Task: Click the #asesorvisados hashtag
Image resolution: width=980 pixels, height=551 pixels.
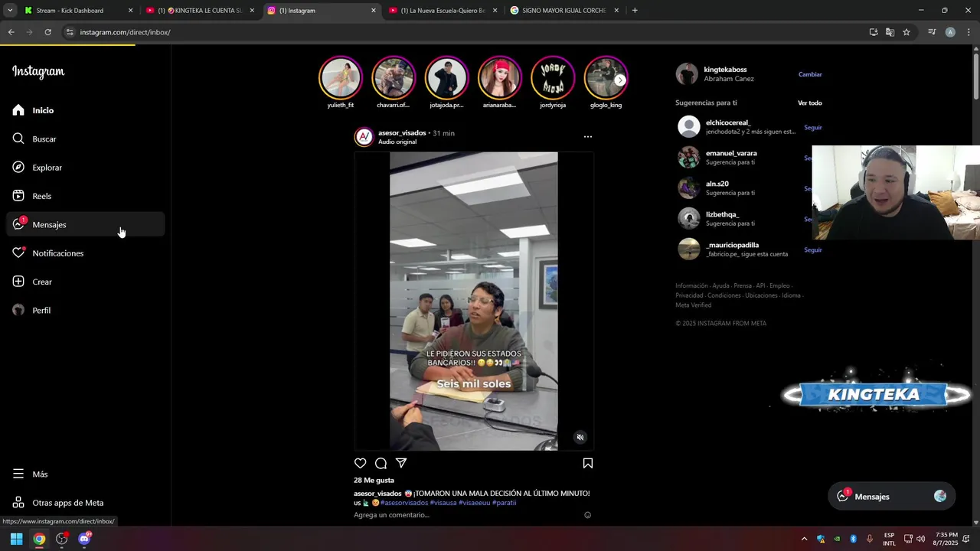Action: (x=404, y=503)
